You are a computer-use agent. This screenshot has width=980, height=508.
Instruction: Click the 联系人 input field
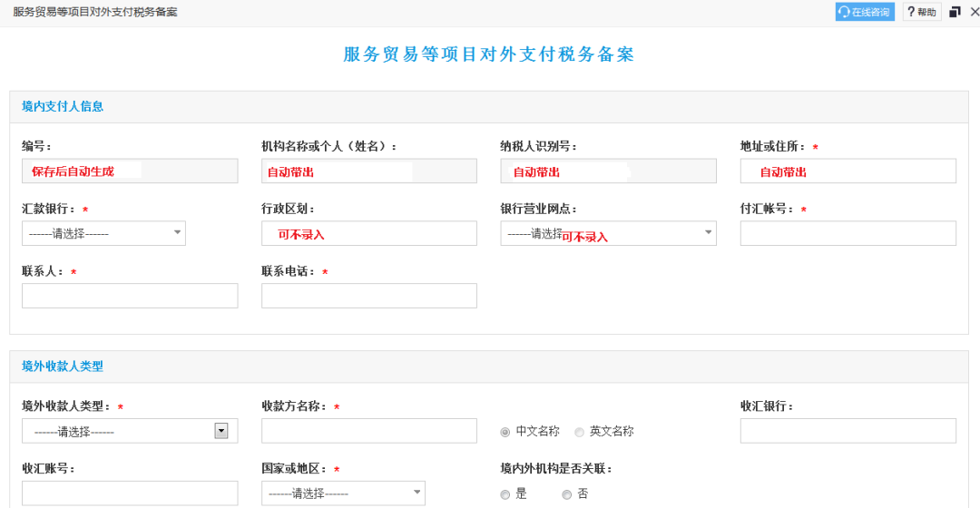click(130, 296)
